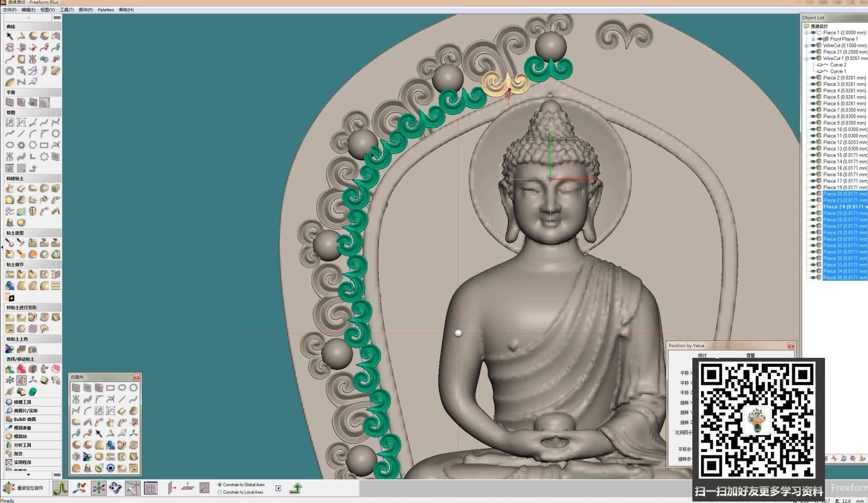Open the SubD 曲面 tool group
868x503 pixels.
pyautogui.click(x=24, y=419)
